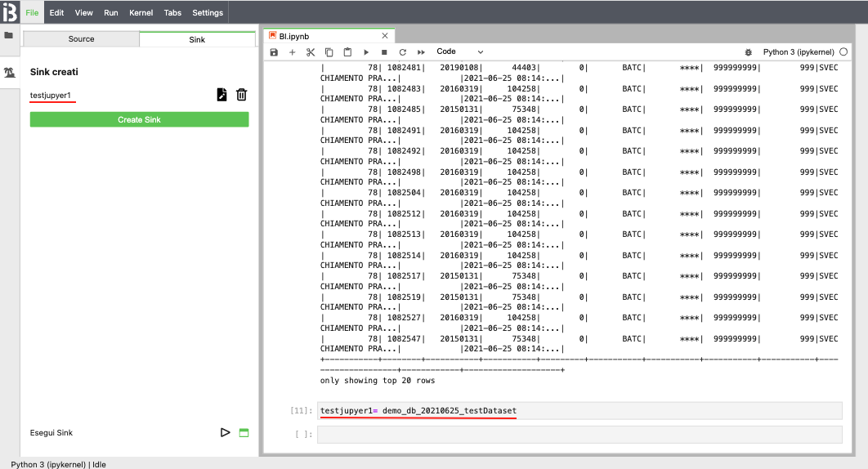Click the output value 44403
This screenshot has height=469, width=868.
524,68
